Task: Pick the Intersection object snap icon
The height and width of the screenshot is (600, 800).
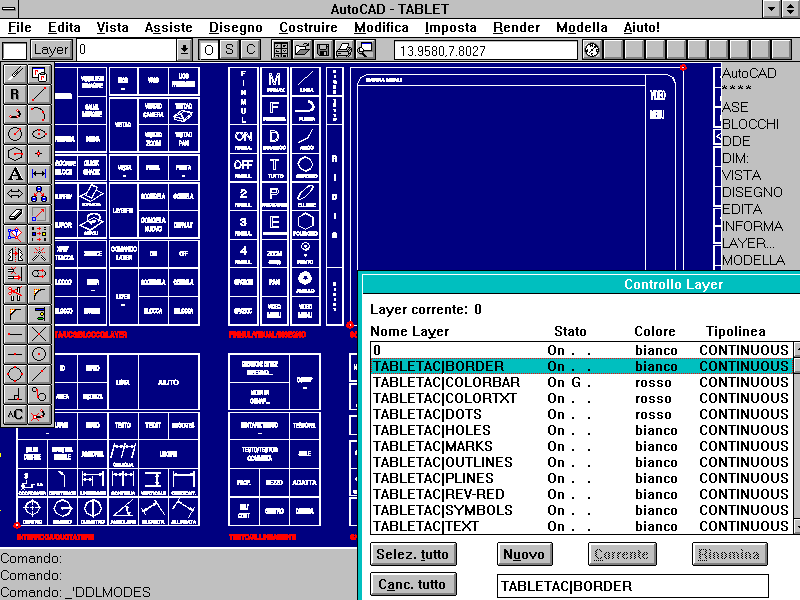Action: [x=39, y=334]
